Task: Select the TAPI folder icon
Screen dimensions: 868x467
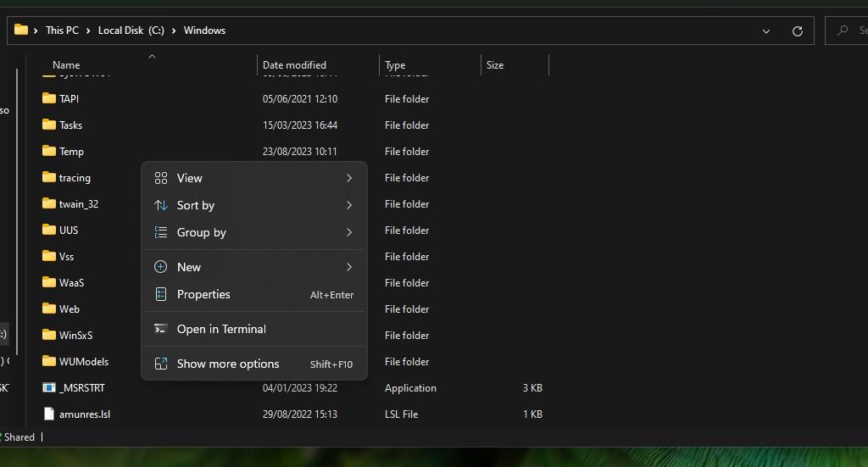Action: pyautogui.click(x=48, y=99)
